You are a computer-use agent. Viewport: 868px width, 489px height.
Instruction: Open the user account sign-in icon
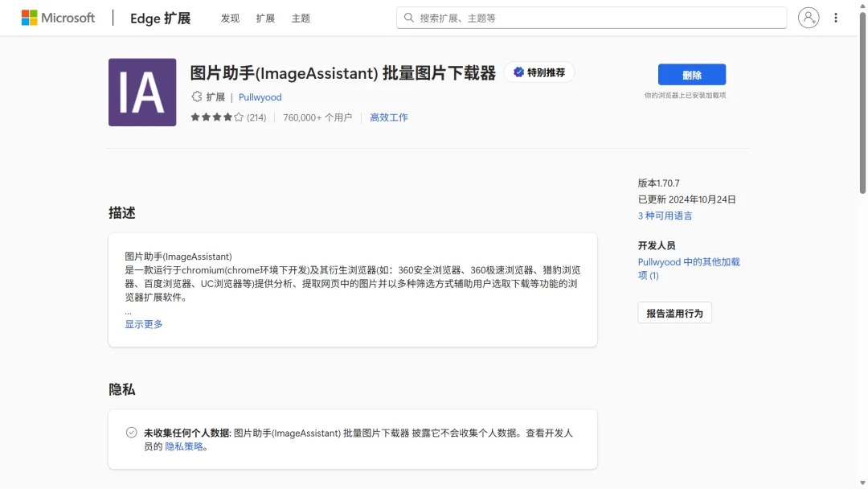click(809, 18)
